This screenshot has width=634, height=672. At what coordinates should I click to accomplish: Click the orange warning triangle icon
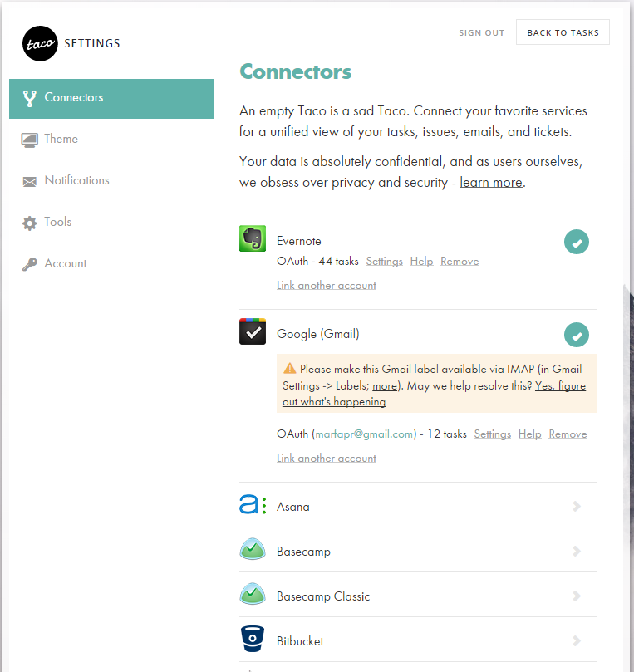pos(290,368)
